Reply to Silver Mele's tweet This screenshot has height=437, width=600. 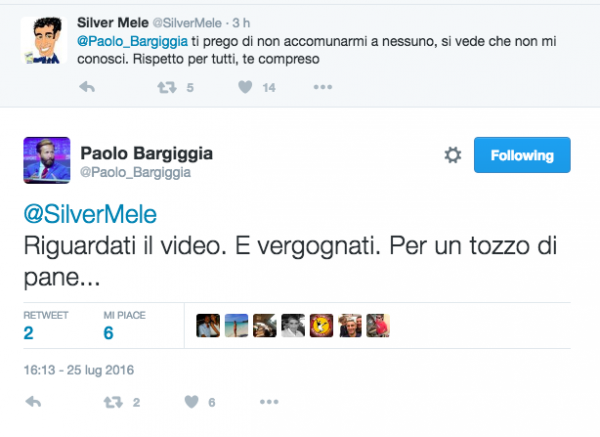87,87
